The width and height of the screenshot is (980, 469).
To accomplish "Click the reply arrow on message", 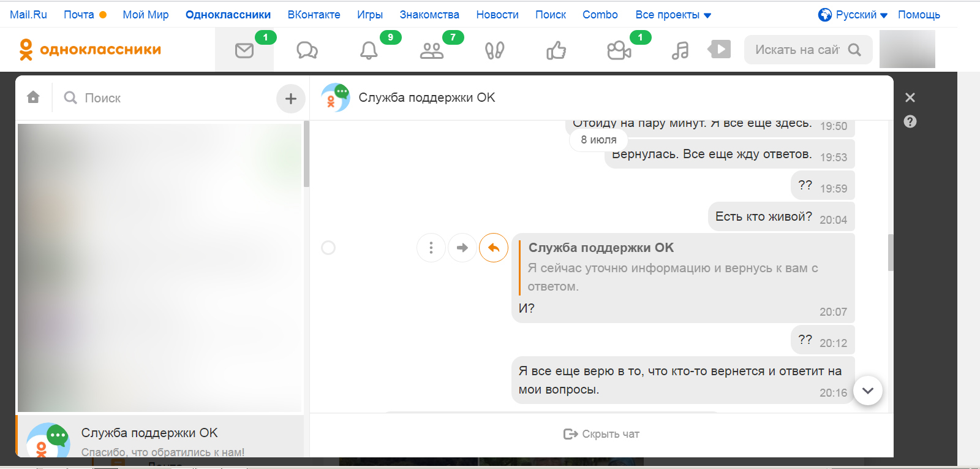I will (x=494, y=248).
